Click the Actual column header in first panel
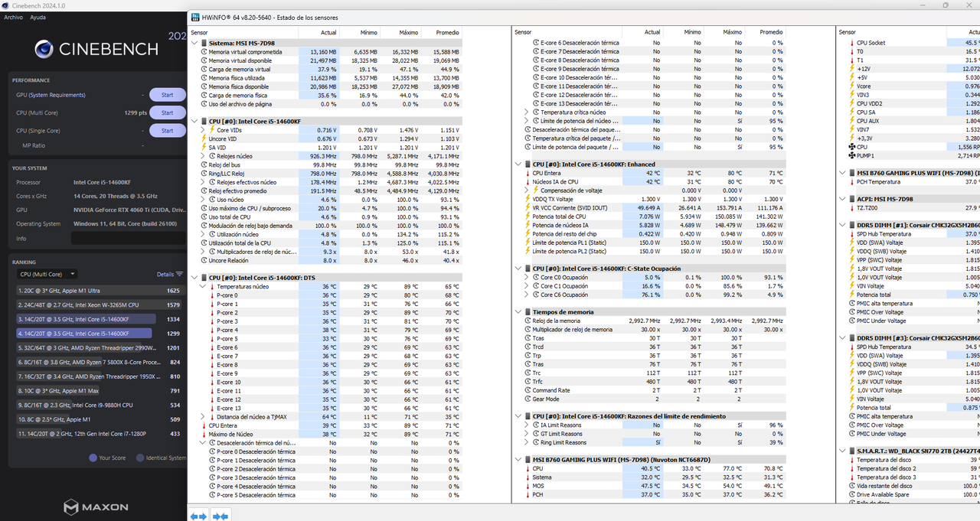Screen dimensions: 980x521 click(328, 33)
